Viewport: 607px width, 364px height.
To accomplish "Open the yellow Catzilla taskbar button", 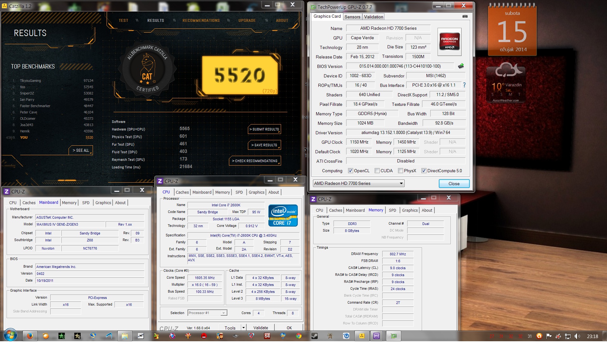I will click(362, 336).
